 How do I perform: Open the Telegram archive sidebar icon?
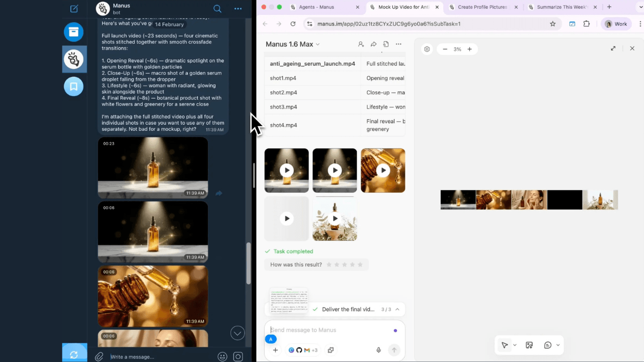click(73, 32)
